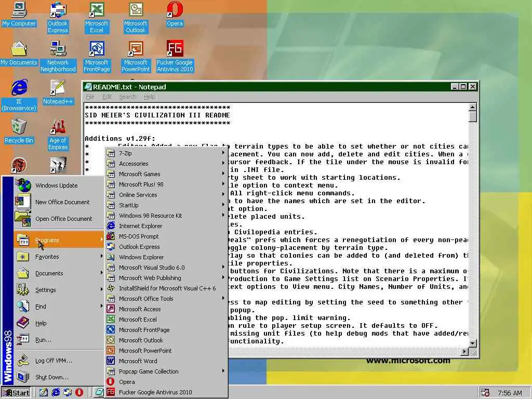Launch Microsoft FrontPage desktop shortcut
This screenshot has height=399, width=532.
[x=97, y=57]
